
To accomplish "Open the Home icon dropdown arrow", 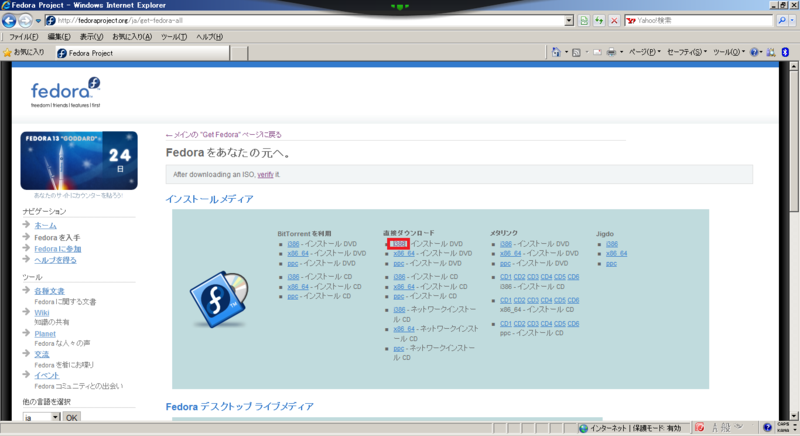I will click(x=566, y=53).
